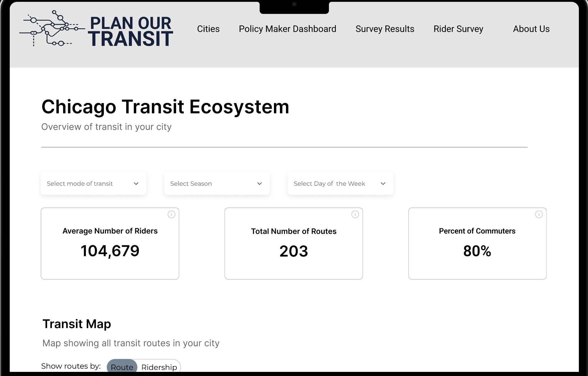The image size is (588, 376).
Task: Open the Survey Results page
Action: (385, 29)
